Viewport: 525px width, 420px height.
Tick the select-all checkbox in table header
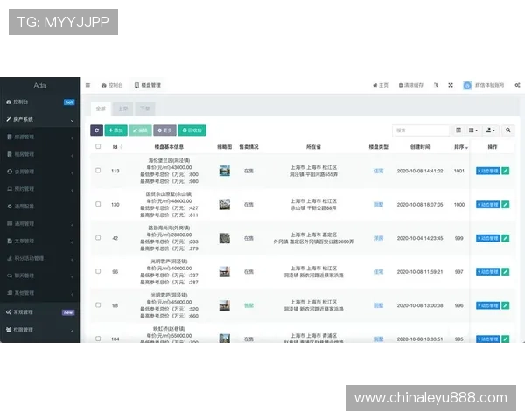(x=98, y=146)
